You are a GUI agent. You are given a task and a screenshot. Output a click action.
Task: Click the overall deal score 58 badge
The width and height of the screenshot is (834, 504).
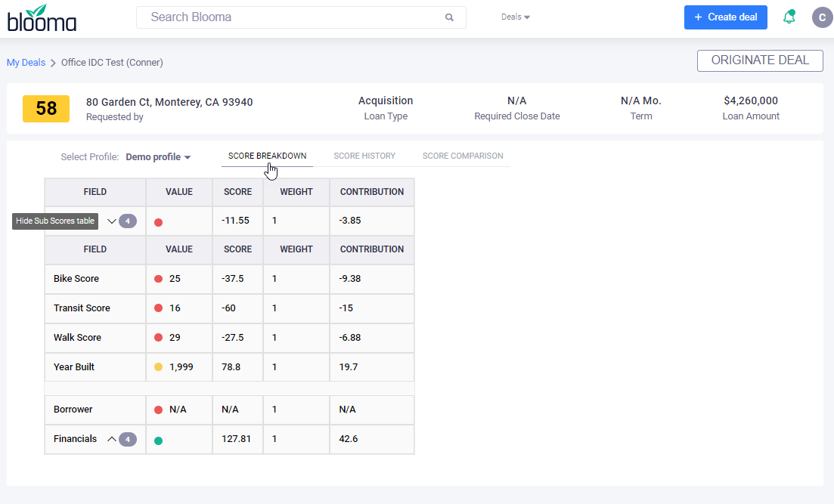click(46, 109)
